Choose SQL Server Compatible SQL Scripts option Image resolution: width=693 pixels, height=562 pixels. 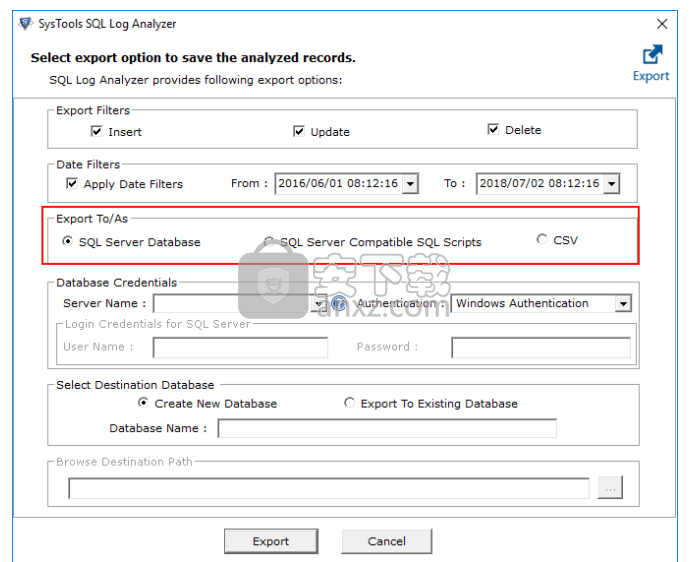coord(269,241)
